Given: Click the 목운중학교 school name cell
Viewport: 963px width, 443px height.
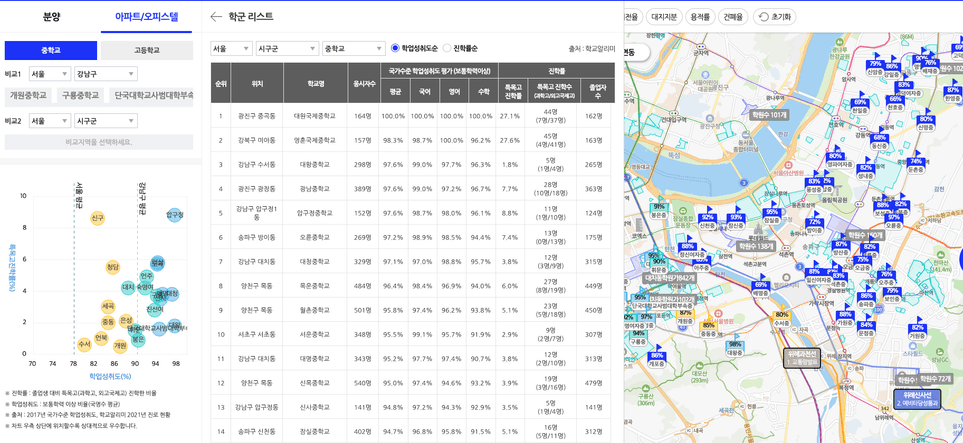Looking at the screenshot, I should (315, 286).
